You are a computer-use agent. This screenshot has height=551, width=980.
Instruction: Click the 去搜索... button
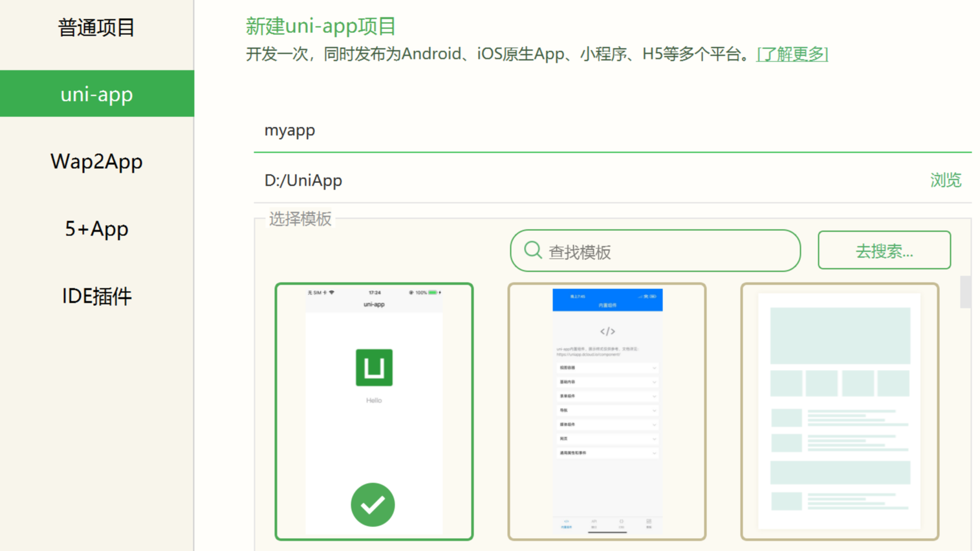coord(884,250)
